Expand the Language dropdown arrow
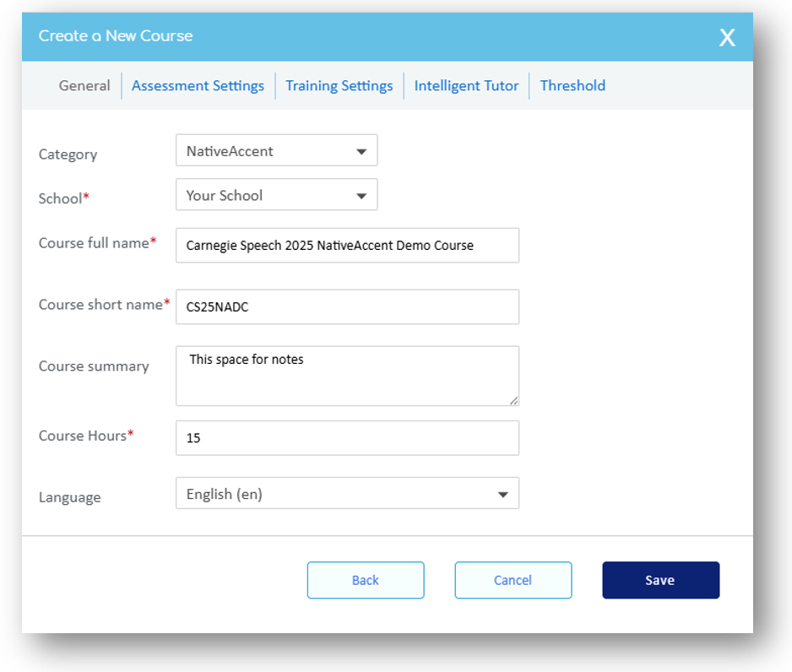This screenshot has height=672, width=792. pos(503,495)
